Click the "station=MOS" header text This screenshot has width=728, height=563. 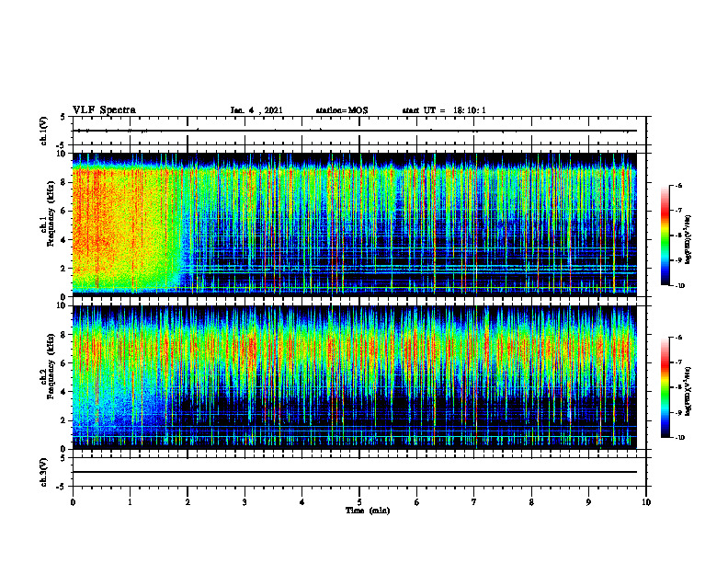342,110
